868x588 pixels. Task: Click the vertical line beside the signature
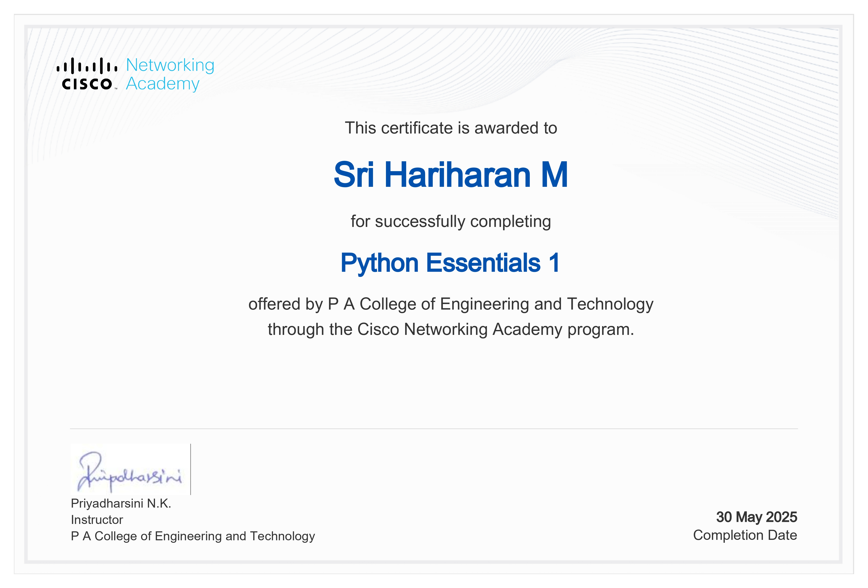tap(190, 469)
